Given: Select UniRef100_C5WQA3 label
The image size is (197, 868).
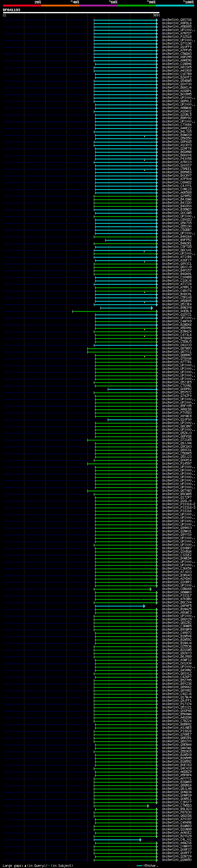Looking at the screenshot, I should (x=176, y=54).
